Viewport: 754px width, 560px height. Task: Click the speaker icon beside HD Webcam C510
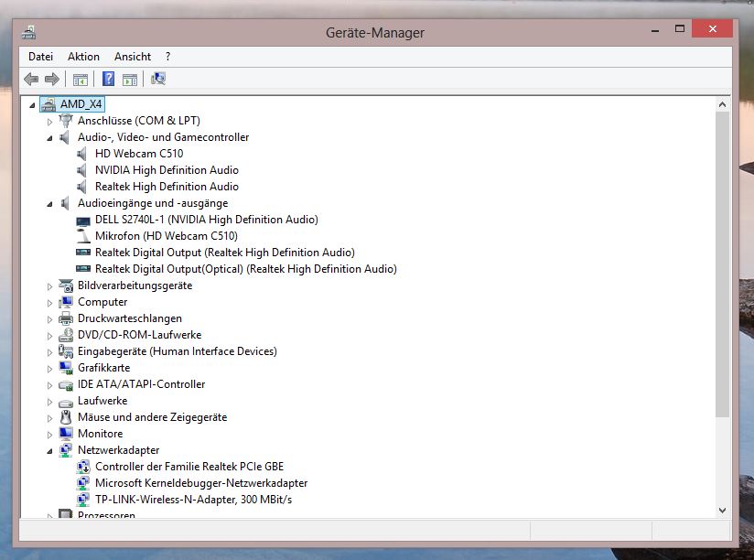pyautogui.click(x=82, y=154)
